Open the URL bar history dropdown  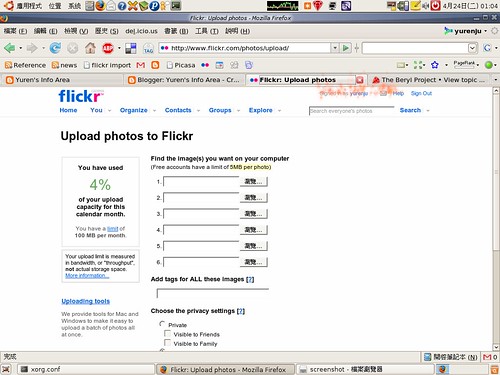click(x=335, y=48)
